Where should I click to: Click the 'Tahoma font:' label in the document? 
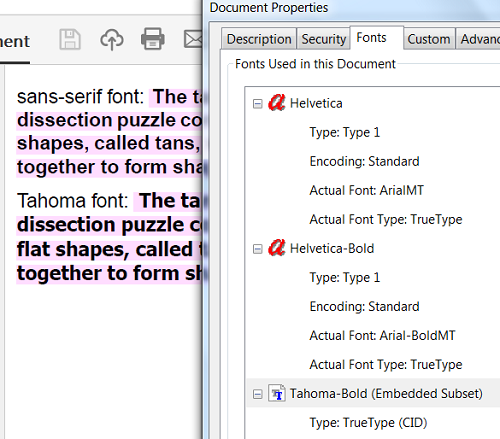pyautogui.click(x=73, y=201)
